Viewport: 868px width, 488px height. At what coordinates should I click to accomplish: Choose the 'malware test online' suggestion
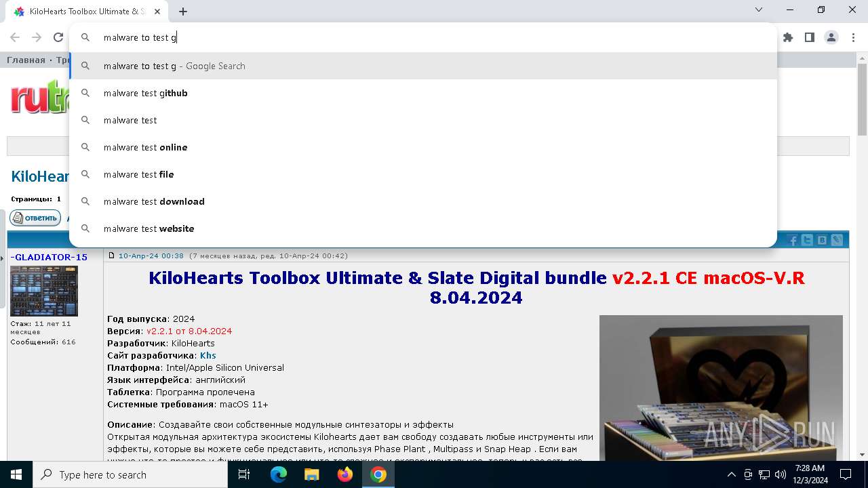click(x=423, y=147)
